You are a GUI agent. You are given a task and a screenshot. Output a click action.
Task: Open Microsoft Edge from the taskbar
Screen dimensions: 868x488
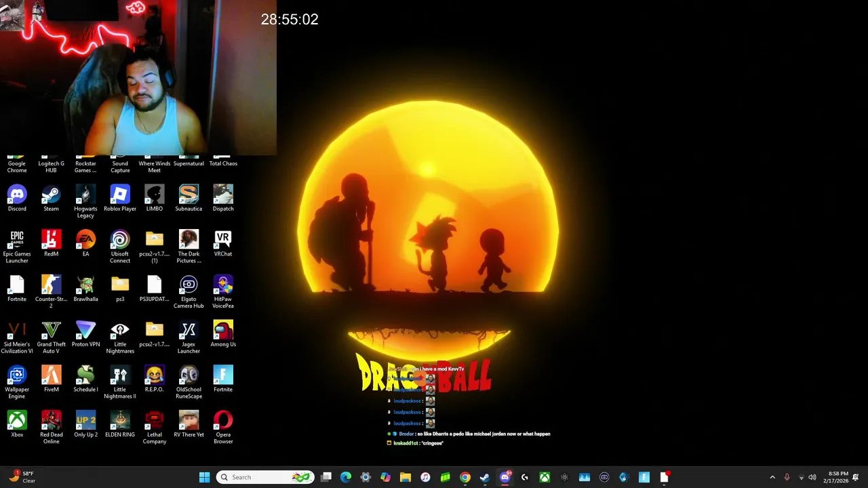[x=346, y=477]
